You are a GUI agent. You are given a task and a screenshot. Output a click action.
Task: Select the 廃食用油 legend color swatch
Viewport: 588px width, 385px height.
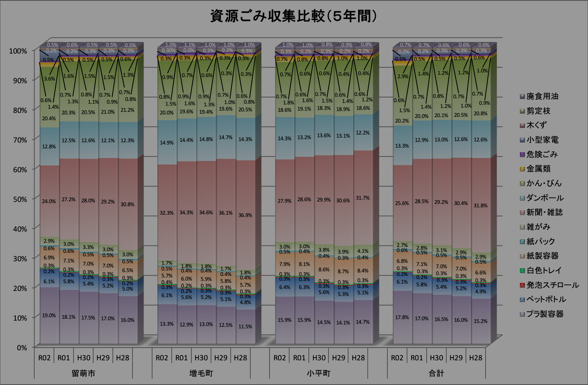point(522,96)
